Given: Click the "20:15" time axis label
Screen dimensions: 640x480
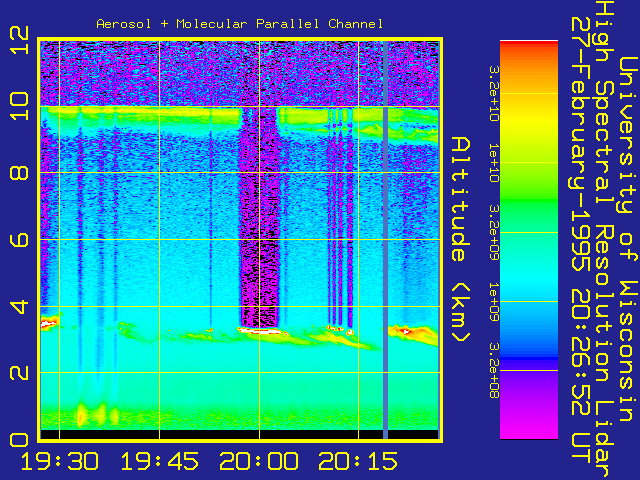Looking at the screenshot, I should 358,461.
